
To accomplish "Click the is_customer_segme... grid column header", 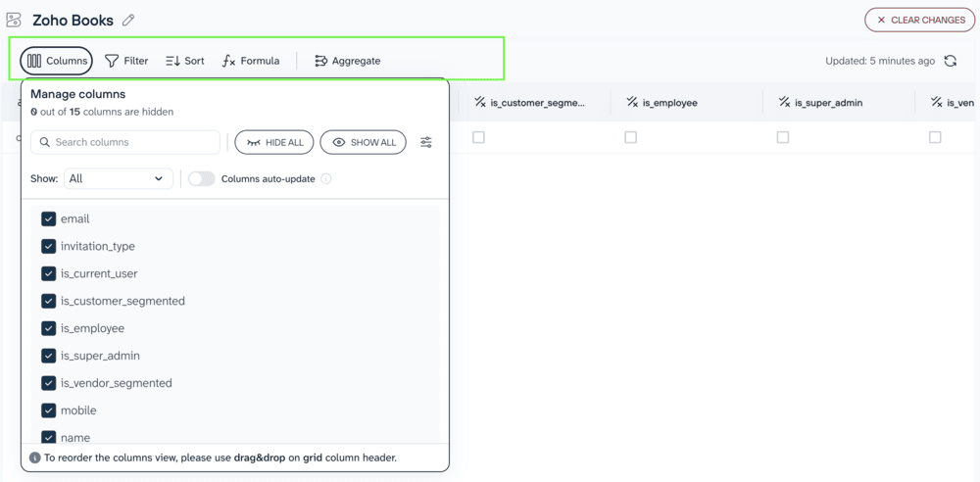I will tap(534, 102).
